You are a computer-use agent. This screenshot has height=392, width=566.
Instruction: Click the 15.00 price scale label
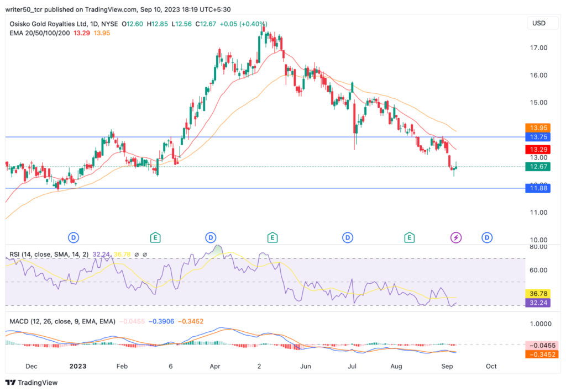[538, 103]
